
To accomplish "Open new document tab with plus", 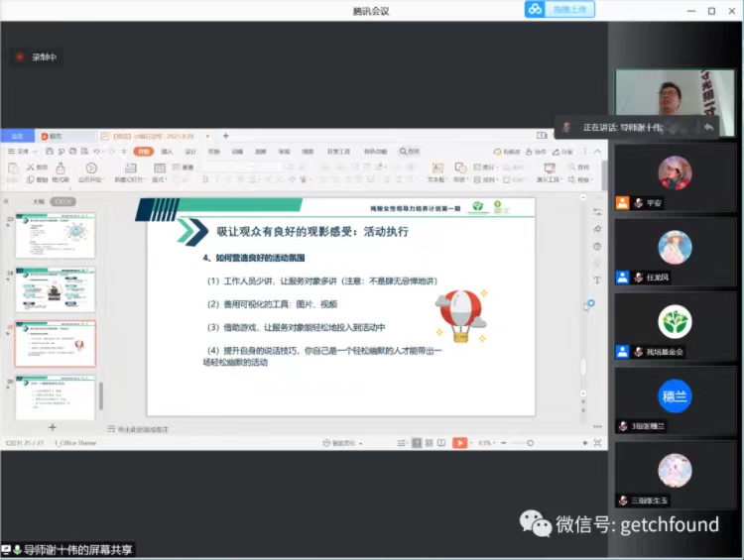I will click(225, 136).
